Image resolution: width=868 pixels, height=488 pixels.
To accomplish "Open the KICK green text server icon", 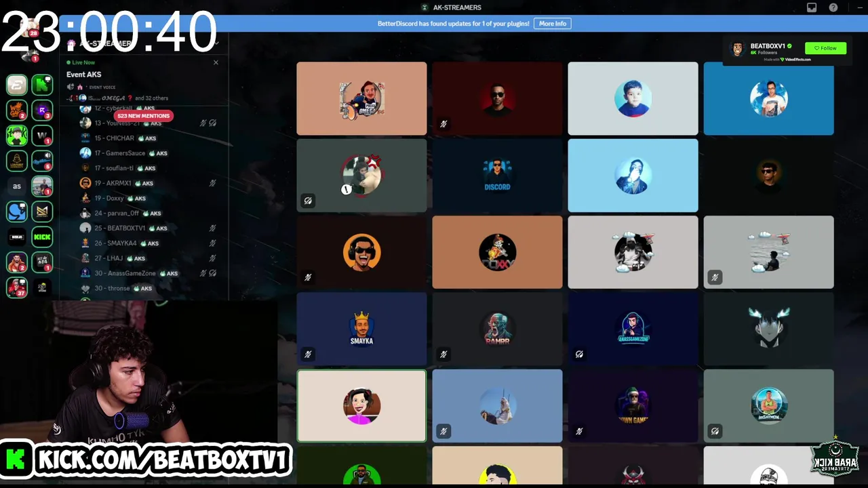I will (42, 237).
